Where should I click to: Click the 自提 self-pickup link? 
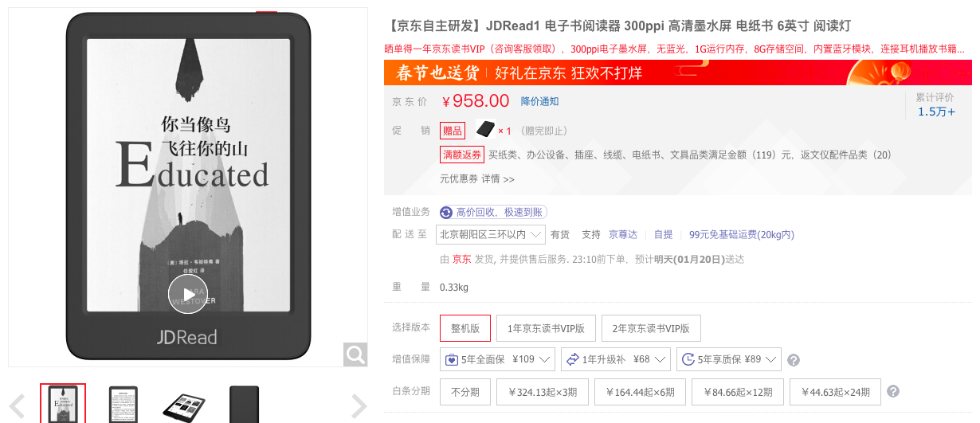[x=663, y=234]
